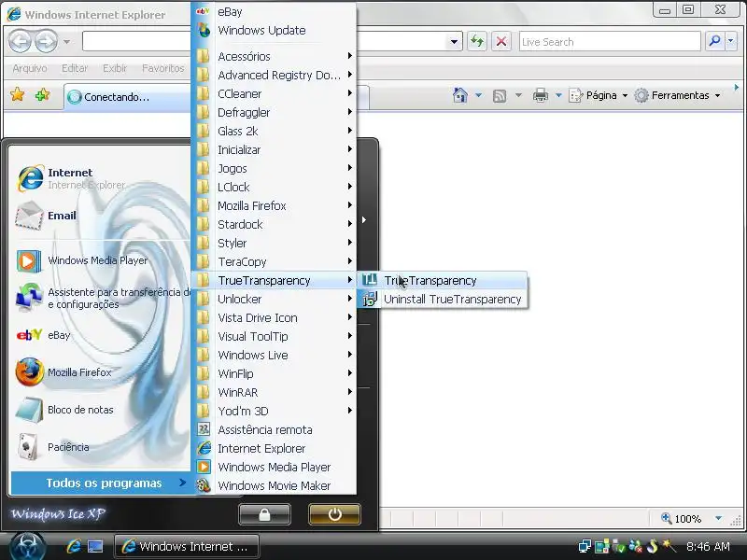Open the Stardock folder entry
747x560 pixels.
(274, 224)
